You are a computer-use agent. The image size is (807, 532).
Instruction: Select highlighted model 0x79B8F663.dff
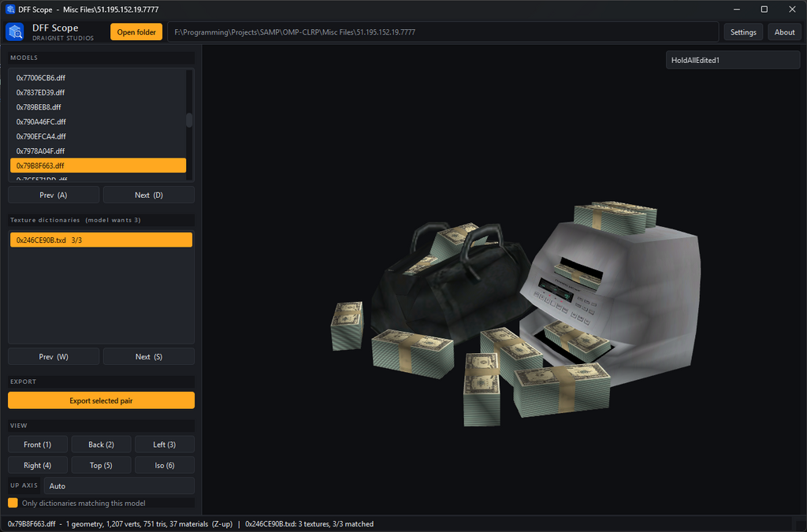click(98, 166)
